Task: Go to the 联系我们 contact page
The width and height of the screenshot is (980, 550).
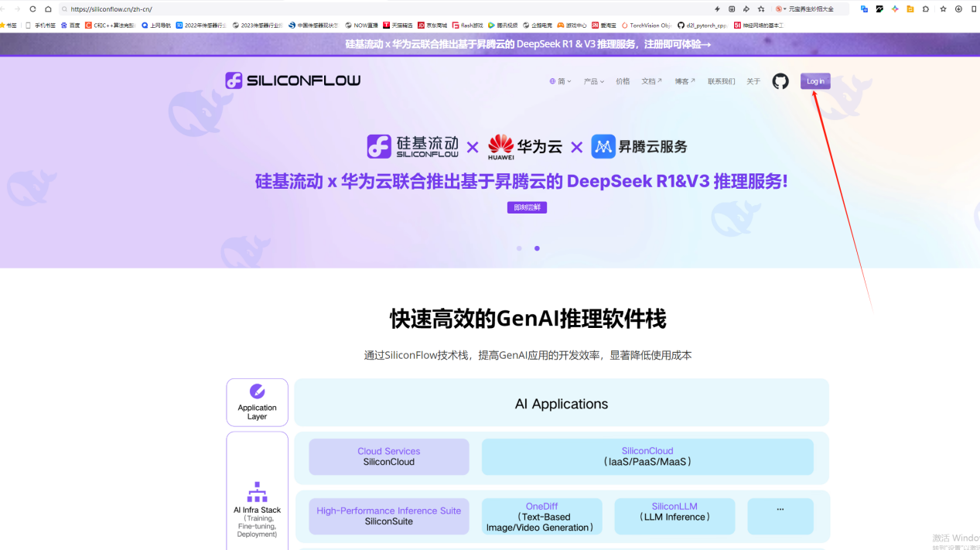Action: coord(721,81)
